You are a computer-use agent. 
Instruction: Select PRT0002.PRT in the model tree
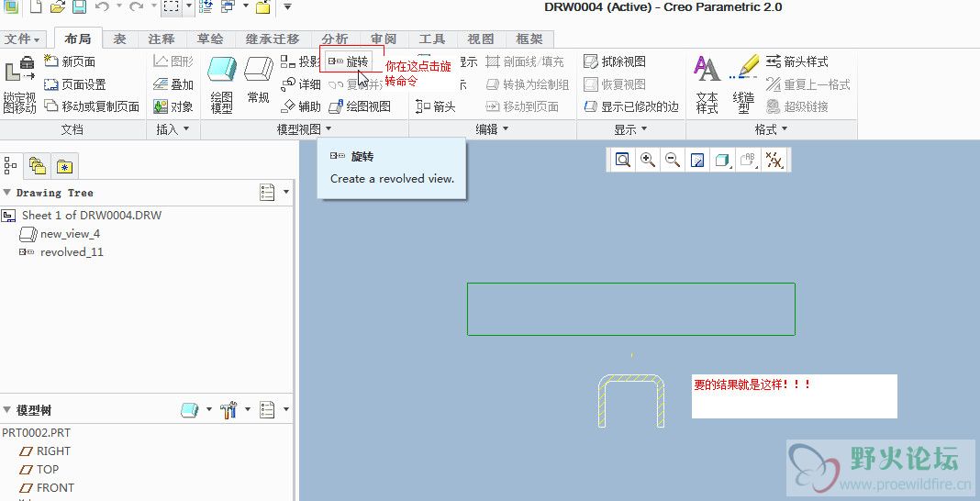(37, 432)
